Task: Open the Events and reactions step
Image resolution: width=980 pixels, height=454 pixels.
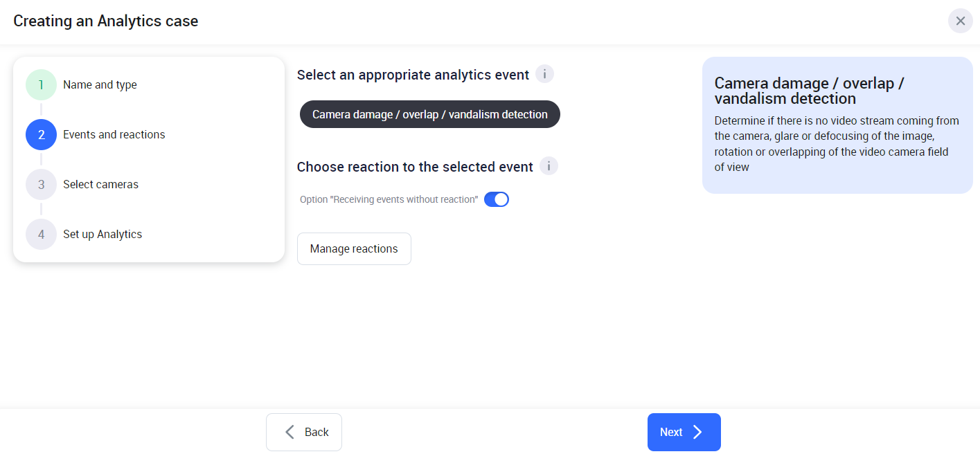Action: pyautogui.click(x=114, y=135)
